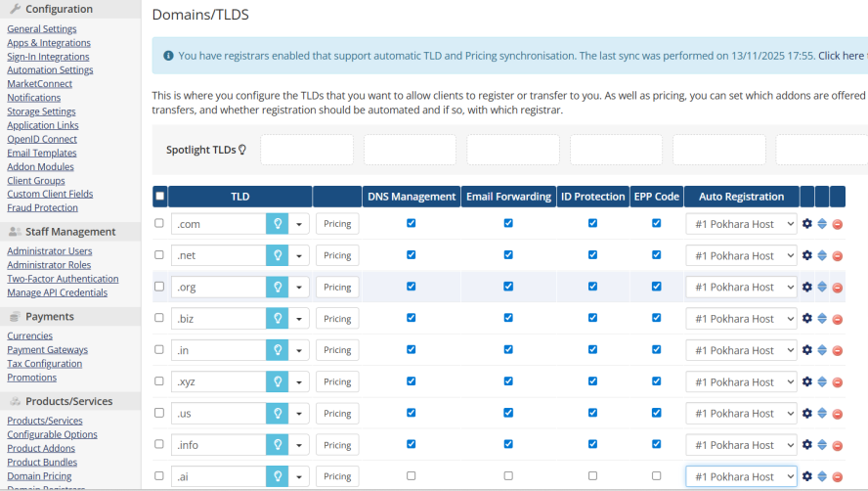Open gear settings icon for .info row
Viewport: 868px width, 491px height.
(x=806, y=445)
